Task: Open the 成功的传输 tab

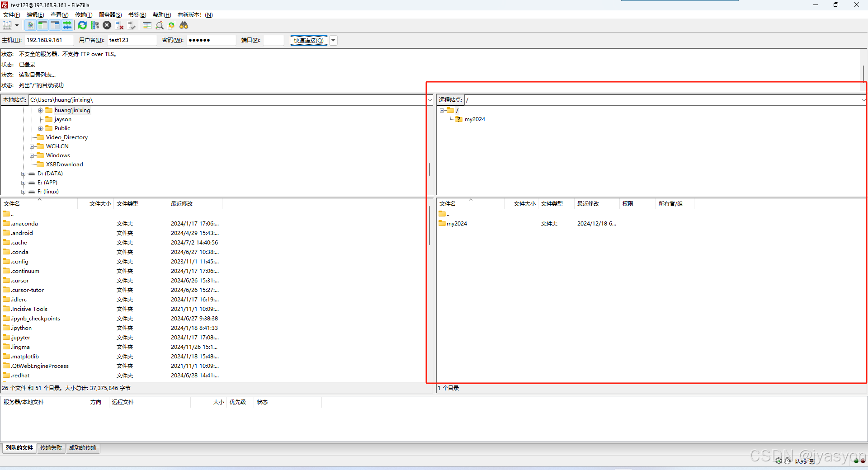Action: 83,448
